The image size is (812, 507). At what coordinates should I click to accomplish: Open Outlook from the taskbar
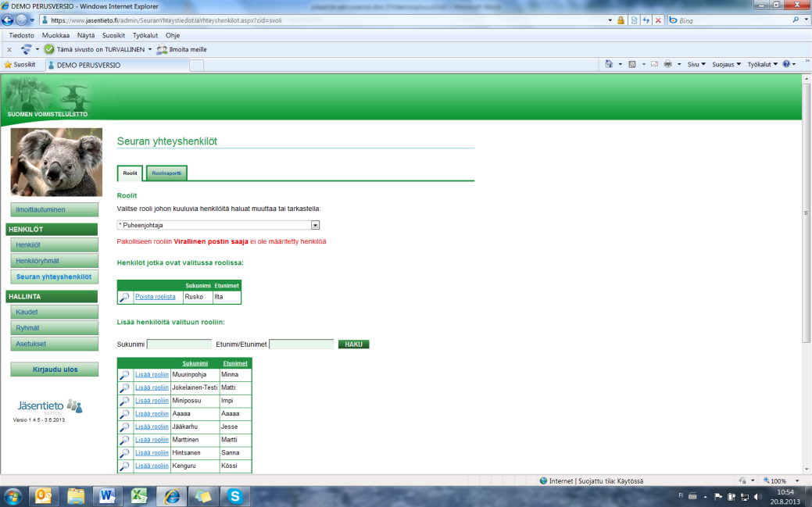coord(43,496)
